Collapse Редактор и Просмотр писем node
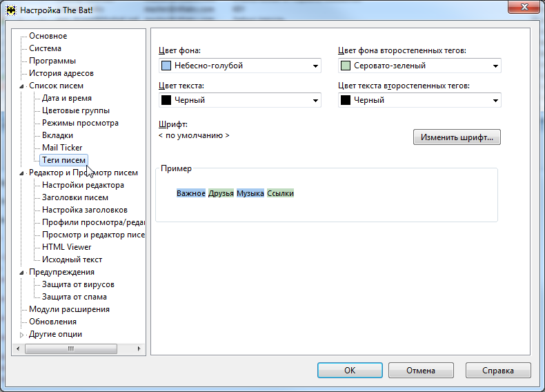Screen dimensions: 545x392 [x=21, y=173]
